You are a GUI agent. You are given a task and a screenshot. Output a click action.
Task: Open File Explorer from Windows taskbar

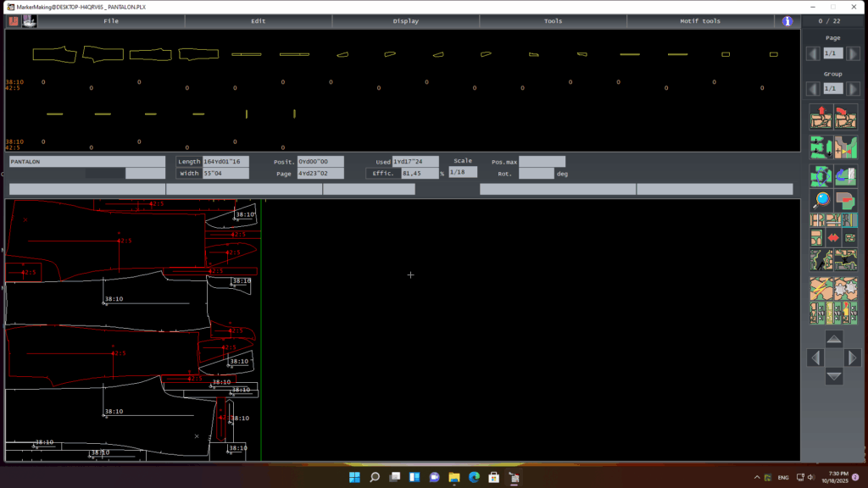(x=453, y=478)
